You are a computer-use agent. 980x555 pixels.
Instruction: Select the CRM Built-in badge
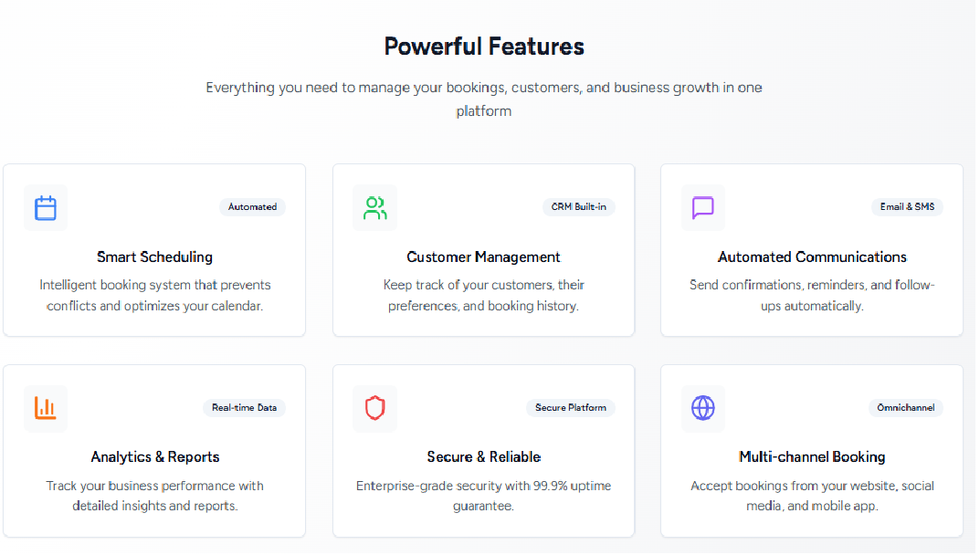578,207
